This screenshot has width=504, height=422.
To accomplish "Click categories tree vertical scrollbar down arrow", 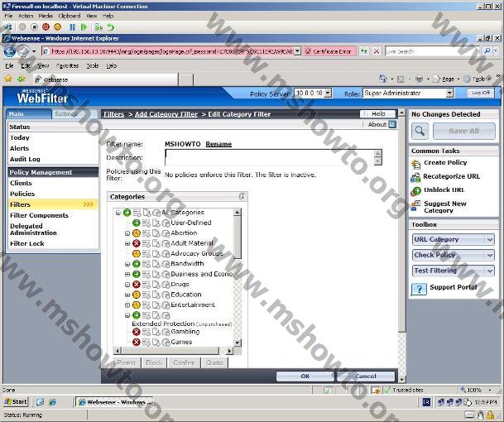I will [x=238, y=343].
